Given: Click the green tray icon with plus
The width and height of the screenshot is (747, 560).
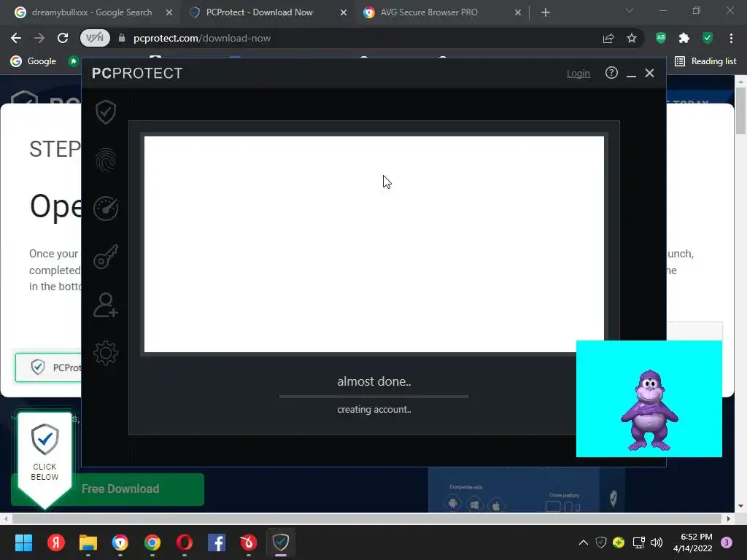Looking at the screenshot, I should click(x=619, y=542).
